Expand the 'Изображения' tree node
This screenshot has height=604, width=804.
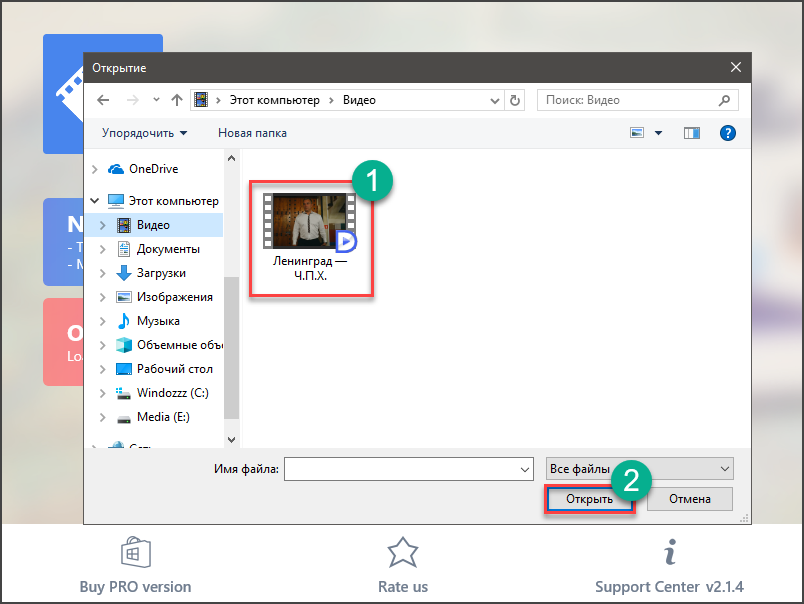tap(103, 297)
